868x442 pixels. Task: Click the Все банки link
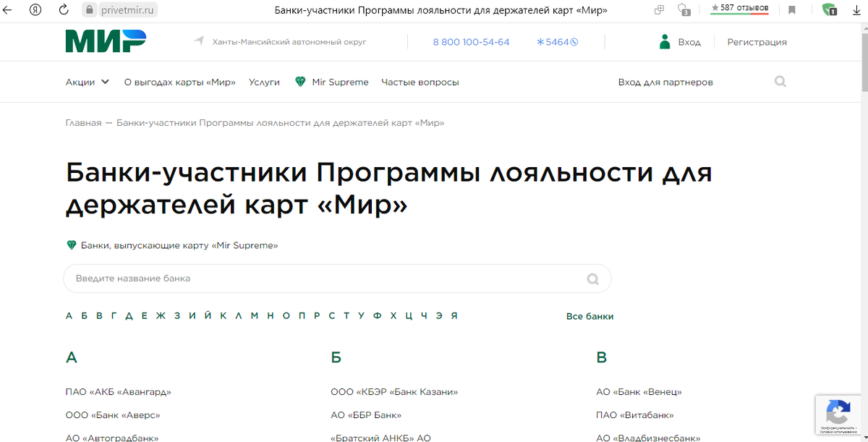[x=590, y=315]
